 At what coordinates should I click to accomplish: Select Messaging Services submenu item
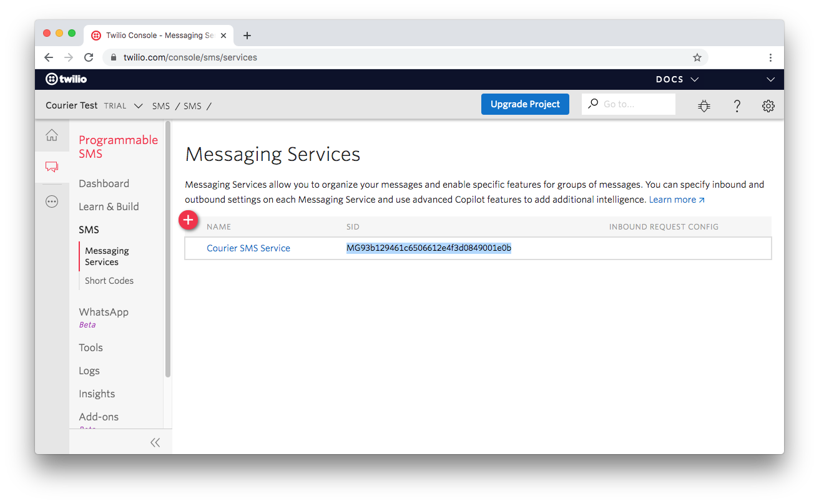point(107,256)
